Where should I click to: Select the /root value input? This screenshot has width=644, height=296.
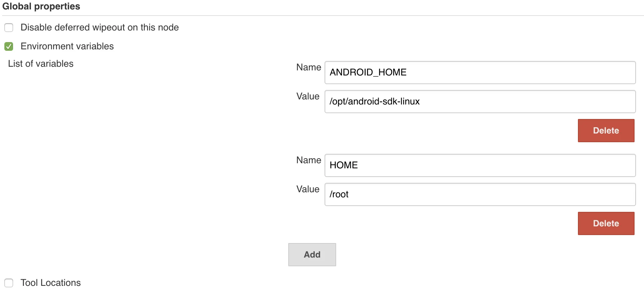pos(480,194)
